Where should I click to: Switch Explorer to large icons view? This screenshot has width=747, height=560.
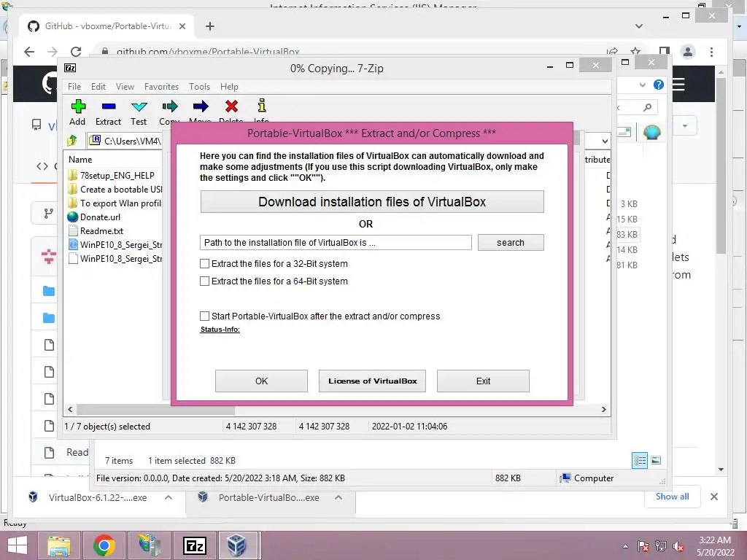(x=656, y=460)
